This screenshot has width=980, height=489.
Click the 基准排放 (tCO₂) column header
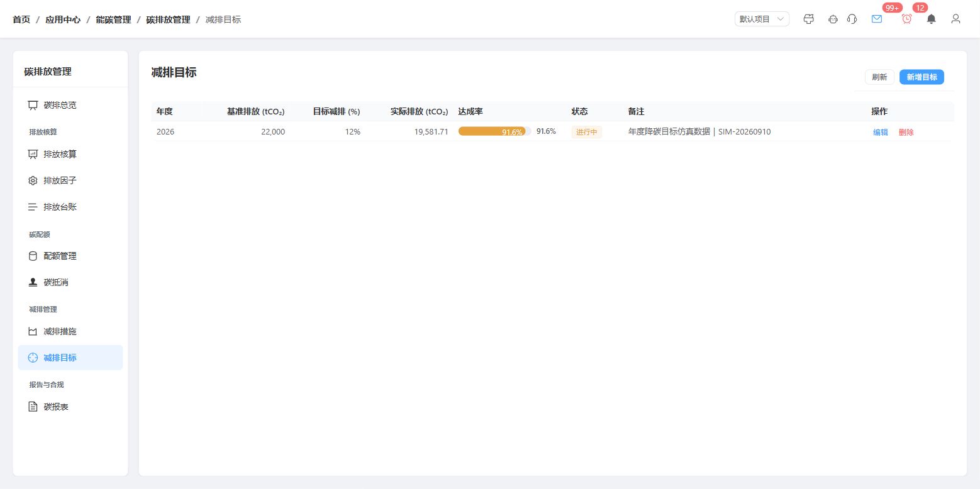(x=256, y=111)
